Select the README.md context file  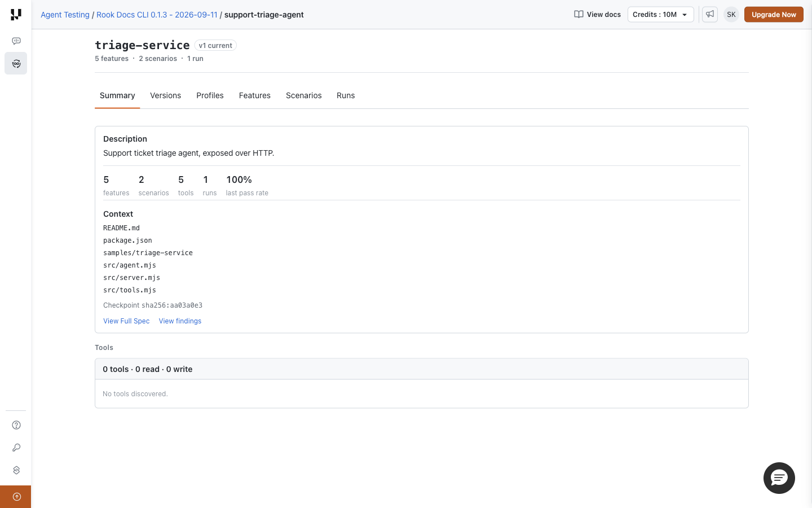coord(121,228)
